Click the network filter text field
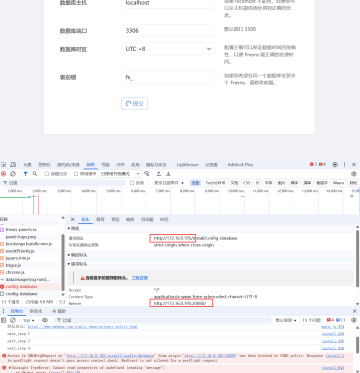This screenshot has height=373, width=360. tap(64, 183)
